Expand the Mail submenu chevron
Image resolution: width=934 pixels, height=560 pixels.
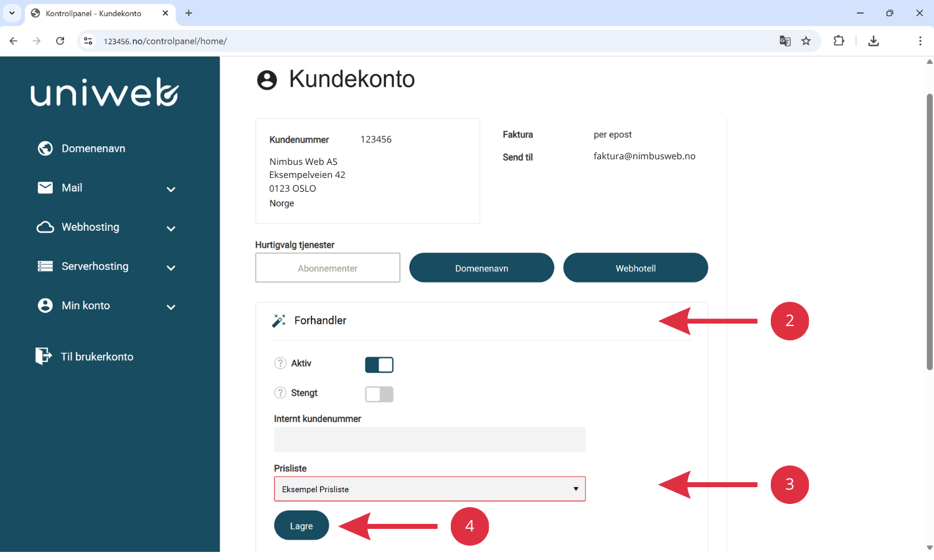(x=171, y=189)
